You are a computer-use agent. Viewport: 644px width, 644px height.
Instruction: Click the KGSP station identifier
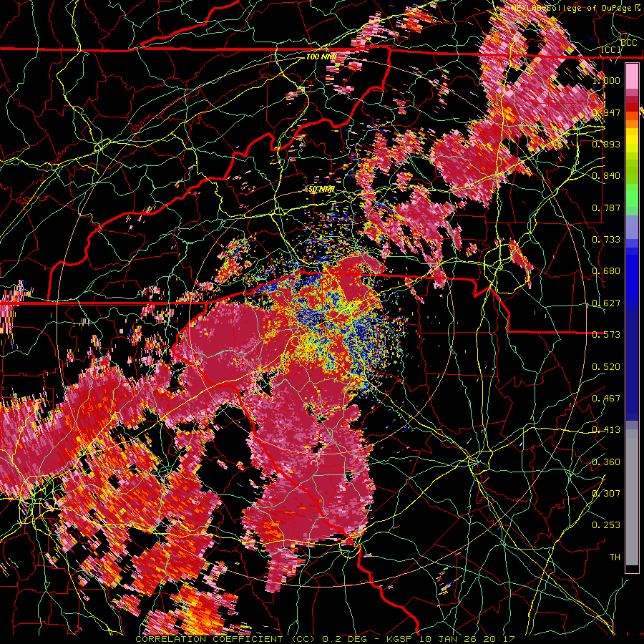[401, 639]
